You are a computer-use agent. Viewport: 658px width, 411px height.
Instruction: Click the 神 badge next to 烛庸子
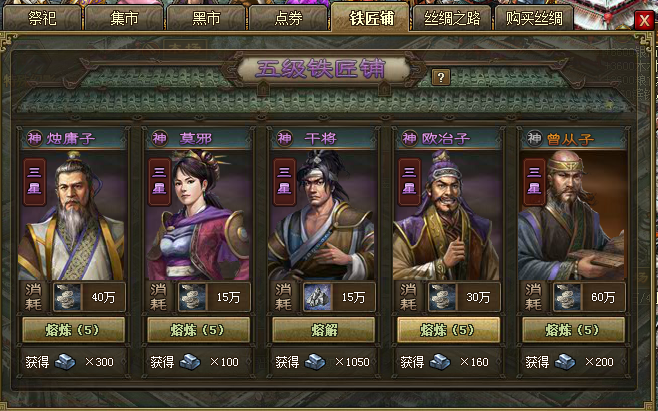pyautogui.click(x=34, y=138)
